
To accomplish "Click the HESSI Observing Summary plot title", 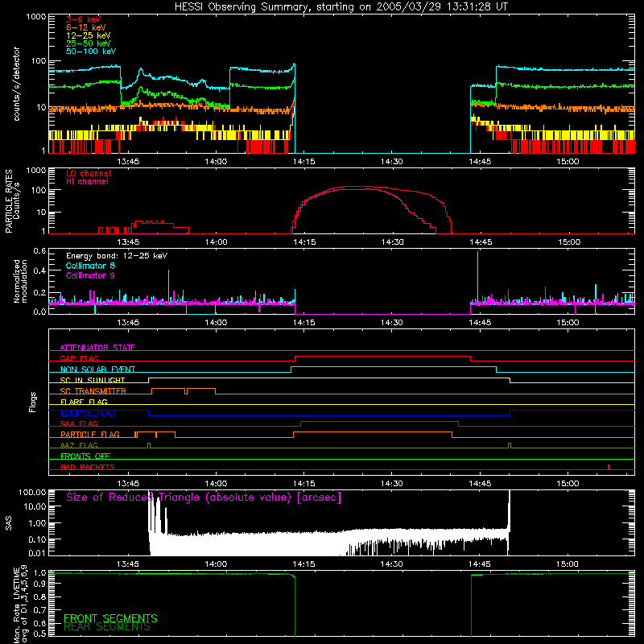I will [341, 7].
